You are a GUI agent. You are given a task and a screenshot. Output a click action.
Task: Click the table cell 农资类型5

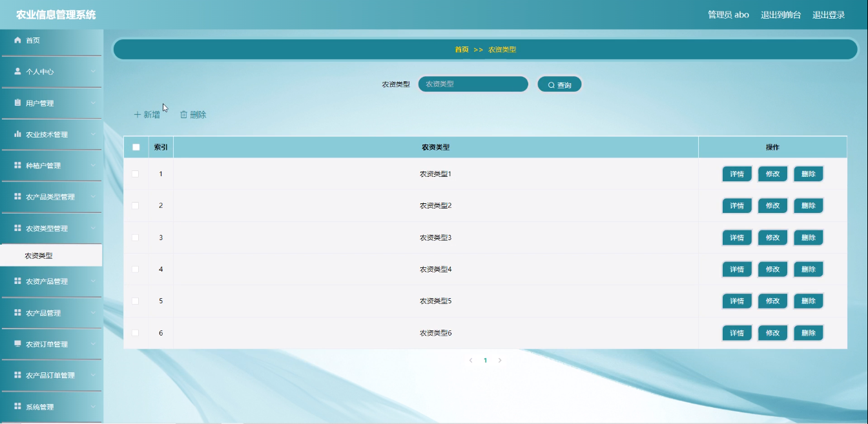click(435, 301)
